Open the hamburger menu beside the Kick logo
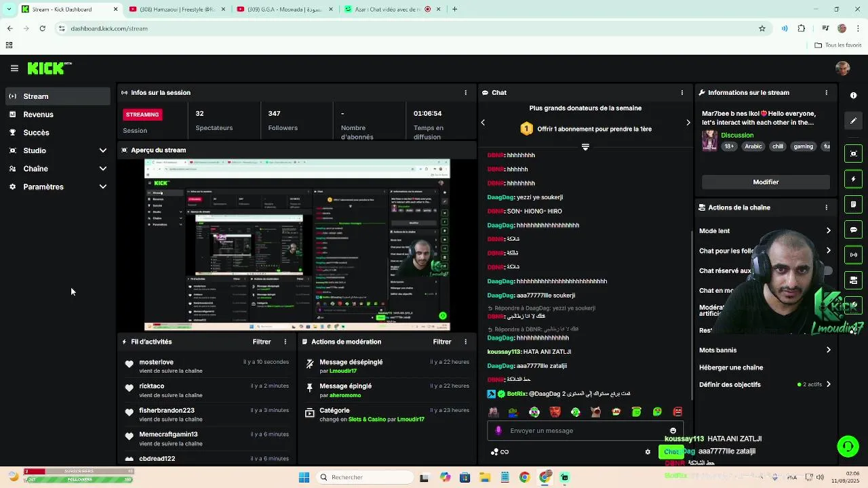 click(x=14, y=68)
